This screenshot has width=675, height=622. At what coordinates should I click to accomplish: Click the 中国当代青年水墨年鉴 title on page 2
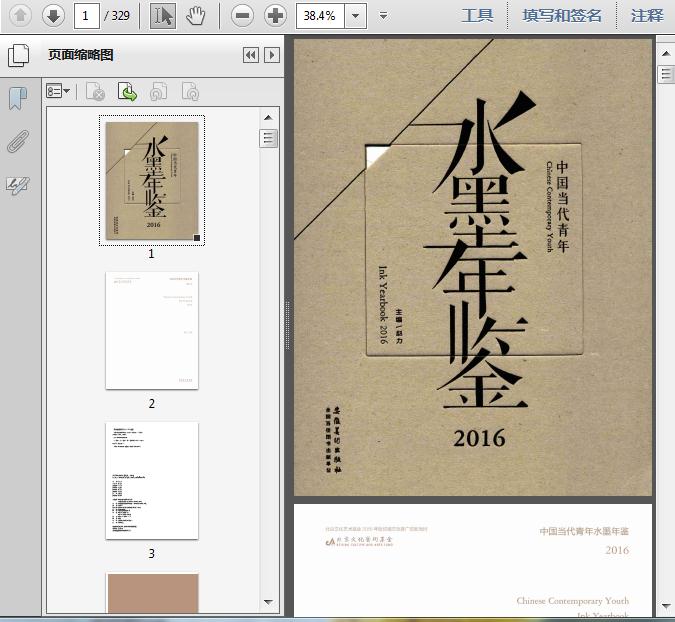pyautogui.click(x=584, y=531)
